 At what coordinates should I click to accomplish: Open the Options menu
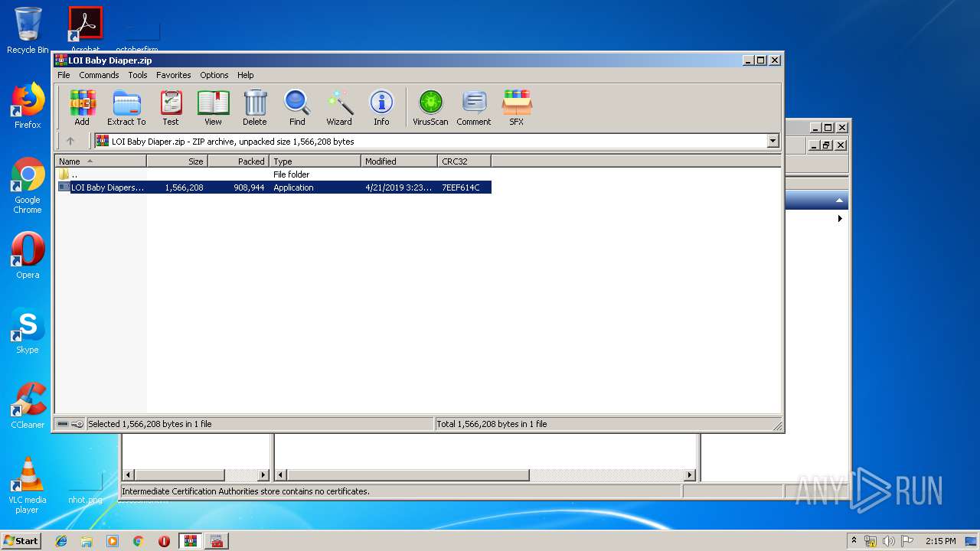coord(214,75)
